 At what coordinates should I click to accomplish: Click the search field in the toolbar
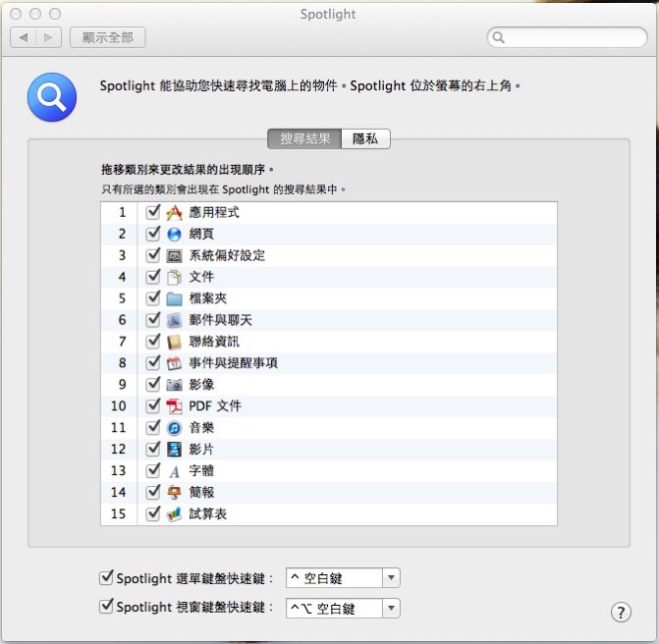tap(567, 37)
